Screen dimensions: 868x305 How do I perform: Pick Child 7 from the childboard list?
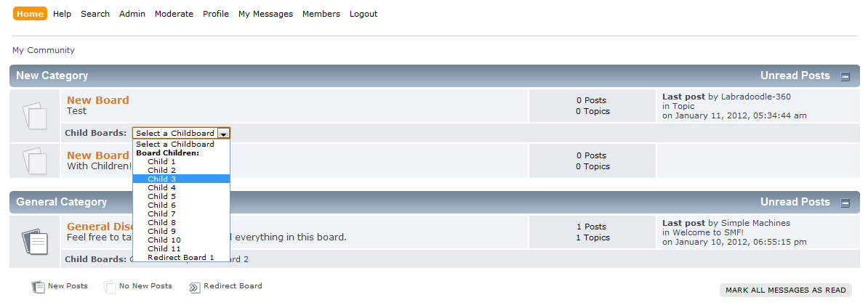tap(181, 213)
